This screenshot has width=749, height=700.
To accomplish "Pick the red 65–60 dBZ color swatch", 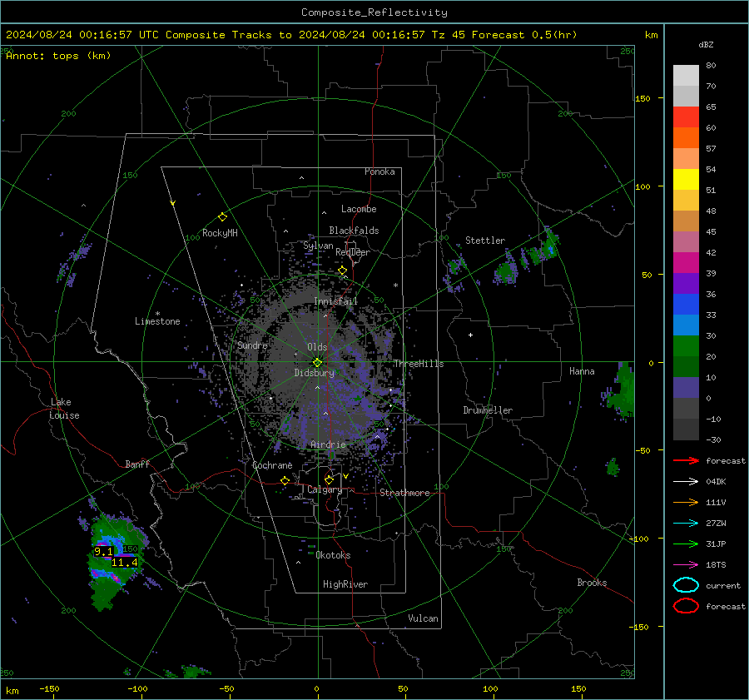I will [x=686, y=117].
